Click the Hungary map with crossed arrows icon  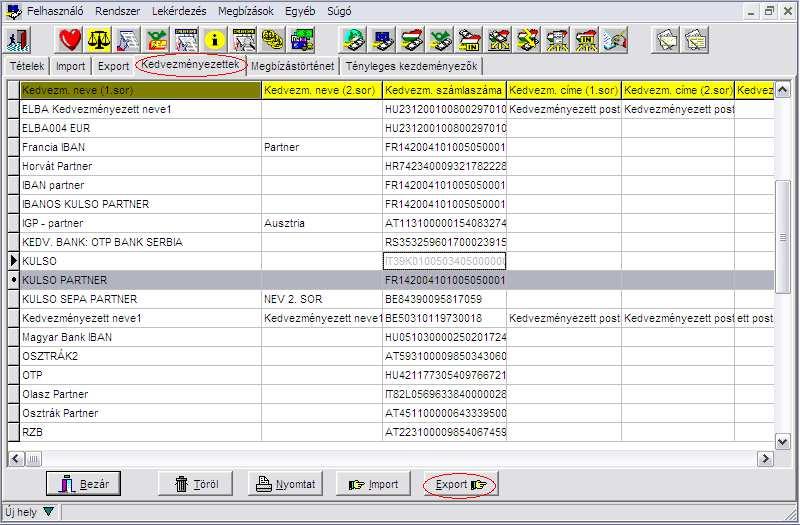499,40
